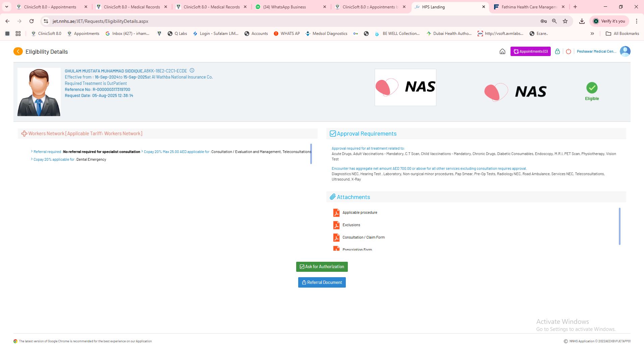
Task: Click the Ask for Authorization button
Action: (322, 267)
